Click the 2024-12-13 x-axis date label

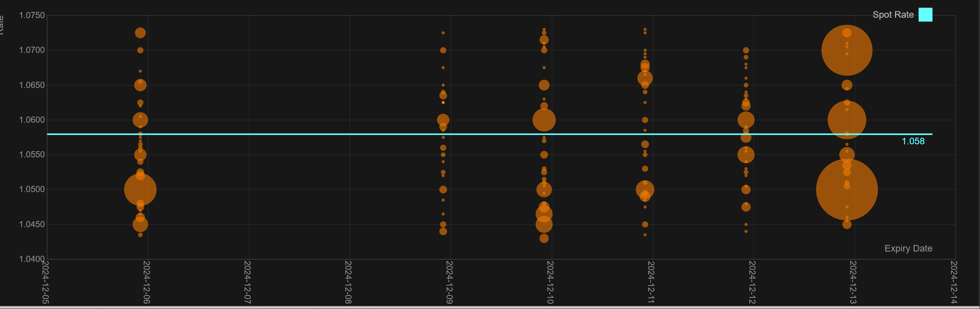853,282
